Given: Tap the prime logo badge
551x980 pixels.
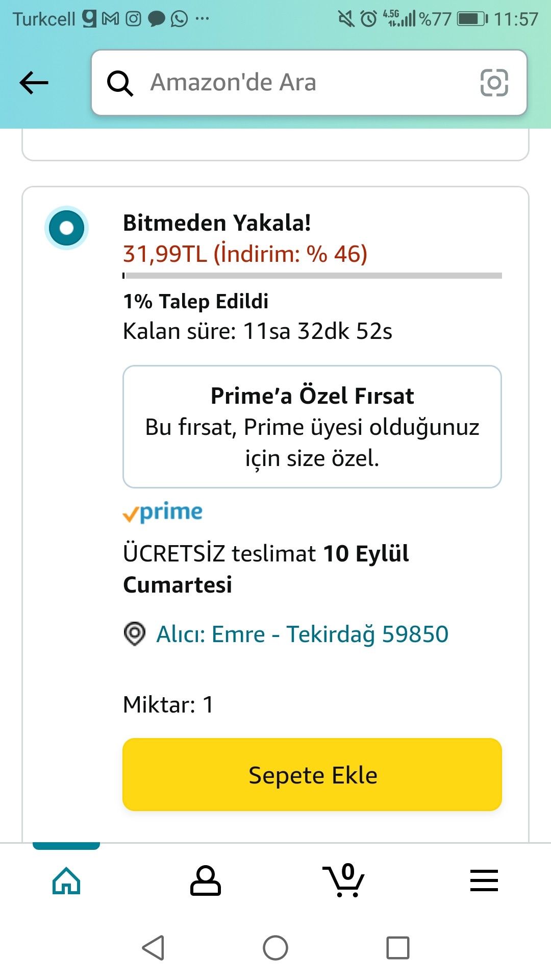Looking at the screenshot, I should point(163,512).
